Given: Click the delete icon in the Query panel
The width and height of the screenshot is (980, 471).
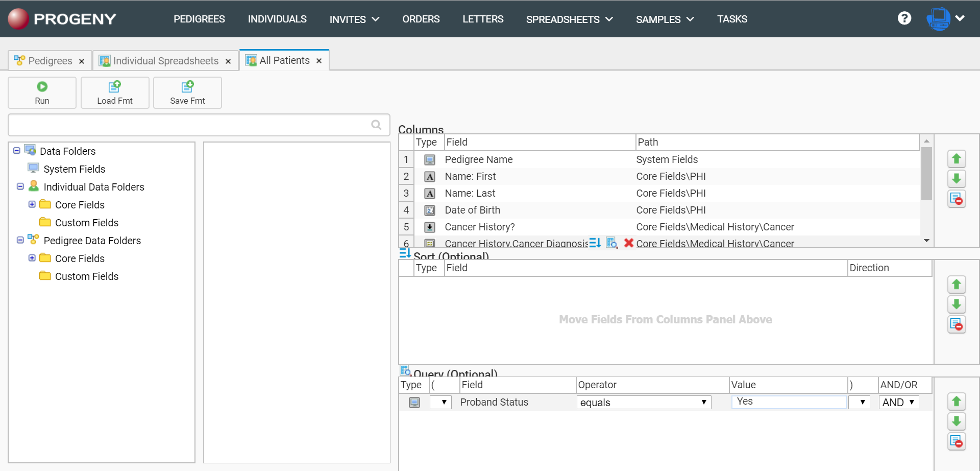Looking at the screenshot, I should 957,441.
